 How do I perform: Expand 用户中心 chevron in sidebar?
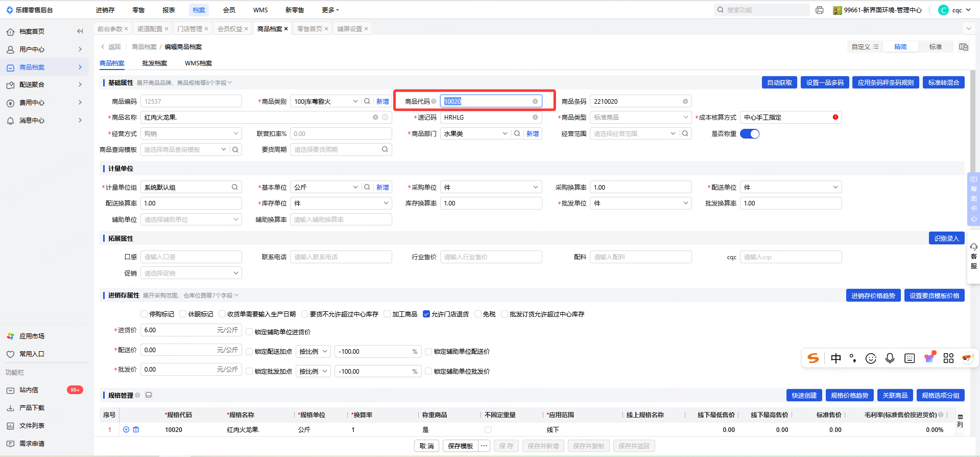click(x=80, y=49)
